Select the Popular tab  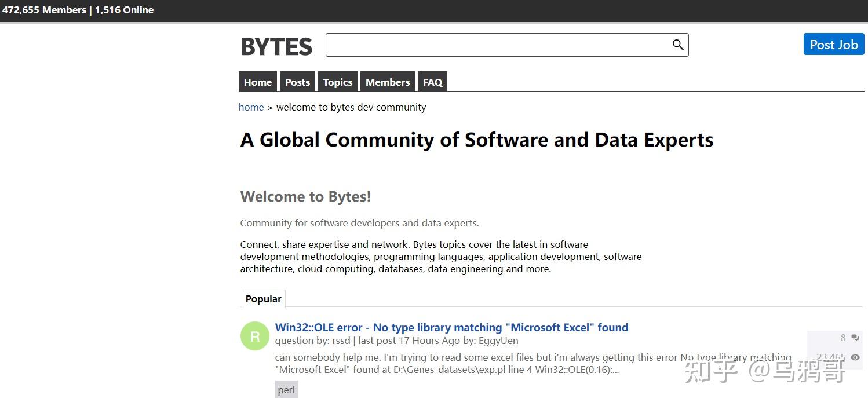point(263,299)
